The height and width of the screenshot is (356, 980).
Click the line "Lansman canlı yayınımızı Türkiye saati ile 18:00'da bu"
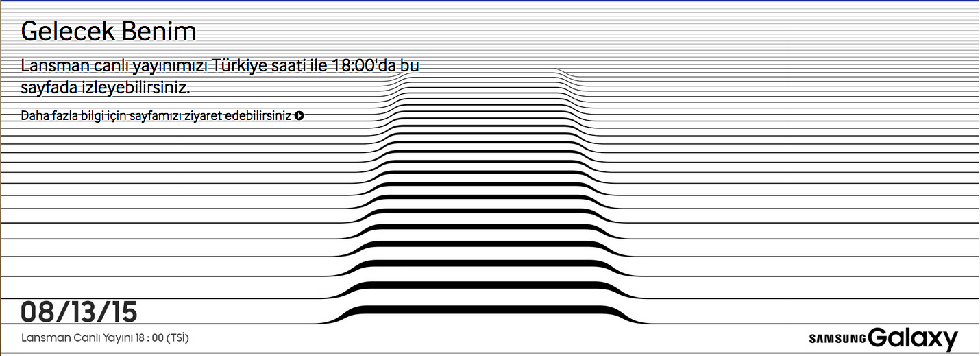point(220,67)
